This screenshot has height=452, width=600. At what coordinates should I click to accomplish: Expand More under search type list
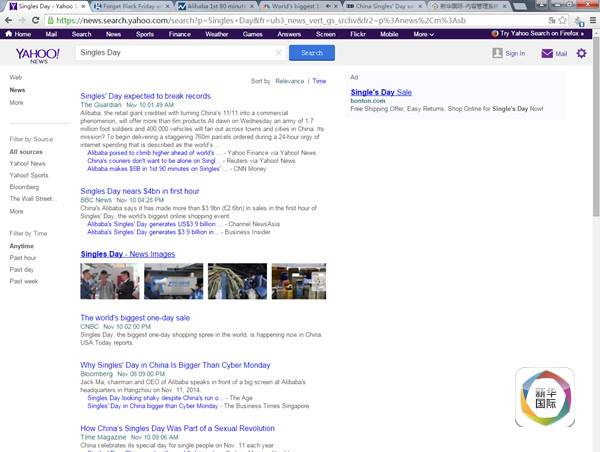coord(16,102)
